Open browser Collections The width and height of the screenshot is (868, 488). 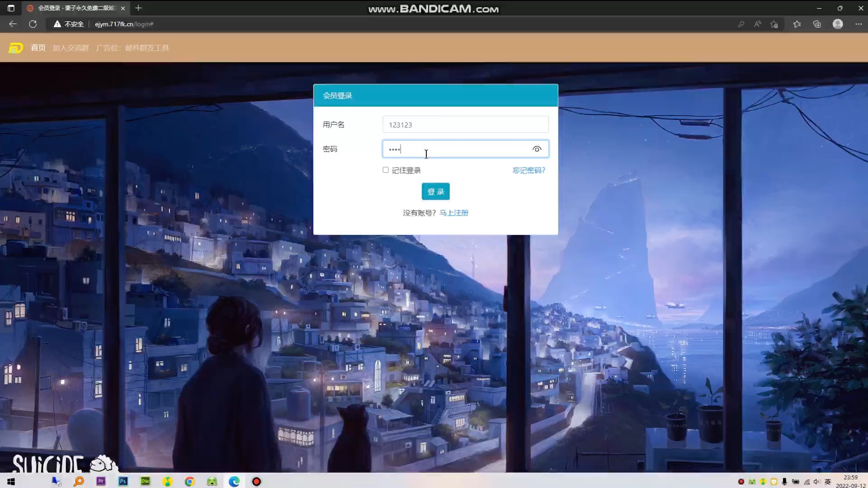pos(817,24)
